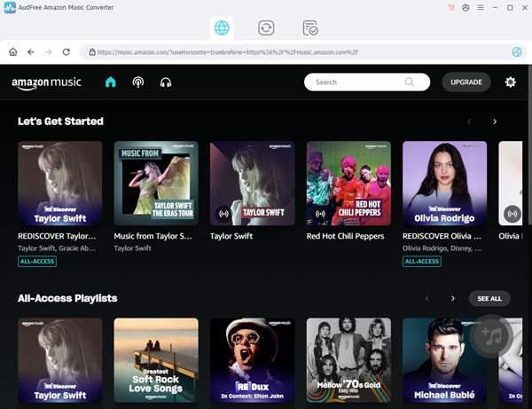532x409 pixels.
Task: Play Red Hot Chili Peppers station icon
Action: (x=320, y=214)
